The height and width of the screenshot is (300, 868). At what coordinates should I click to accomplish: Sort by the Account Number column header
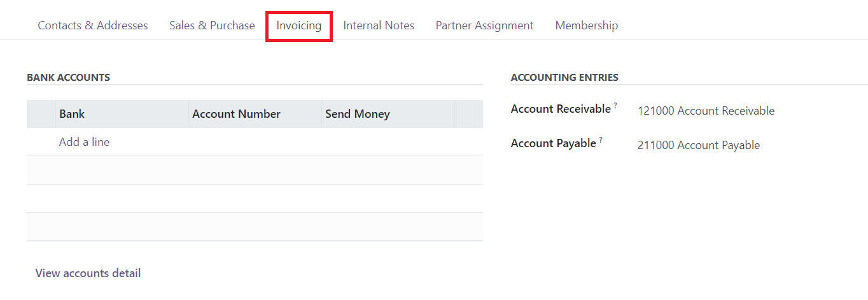point(236,114)
